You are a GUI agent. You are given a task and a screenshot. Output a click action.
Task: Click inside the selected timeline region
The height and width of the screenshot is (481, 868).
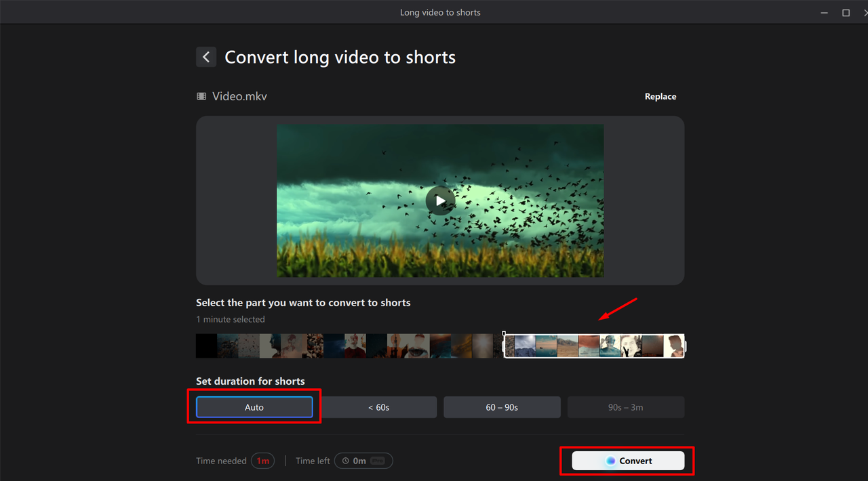(x=594, y=346)
